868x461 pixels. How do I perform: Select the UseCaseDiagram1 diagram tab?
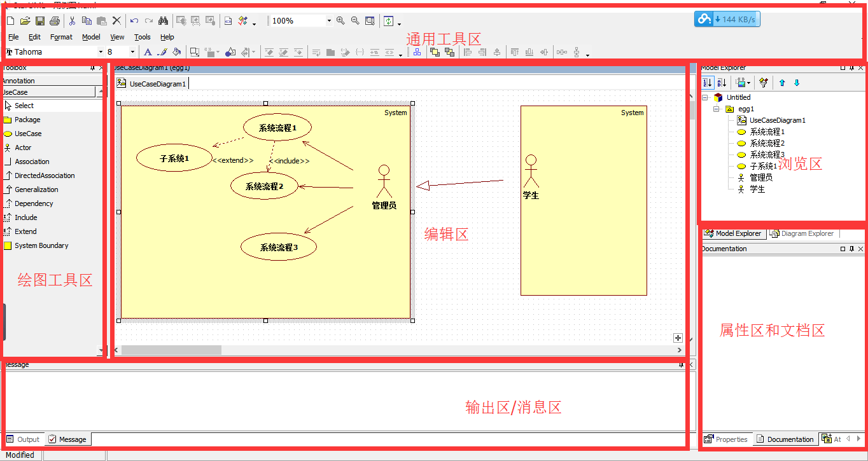point(152,83)
